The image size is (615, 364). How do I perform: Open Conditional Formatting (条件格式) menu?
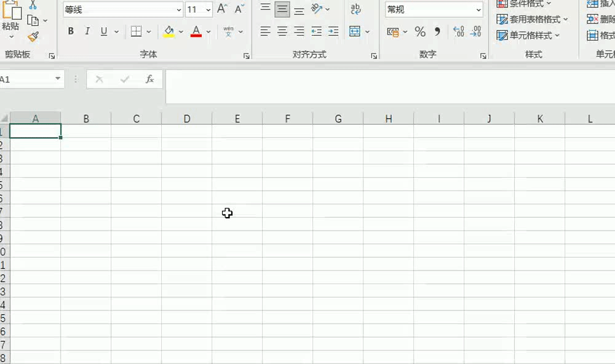click(x=524, y=4)
